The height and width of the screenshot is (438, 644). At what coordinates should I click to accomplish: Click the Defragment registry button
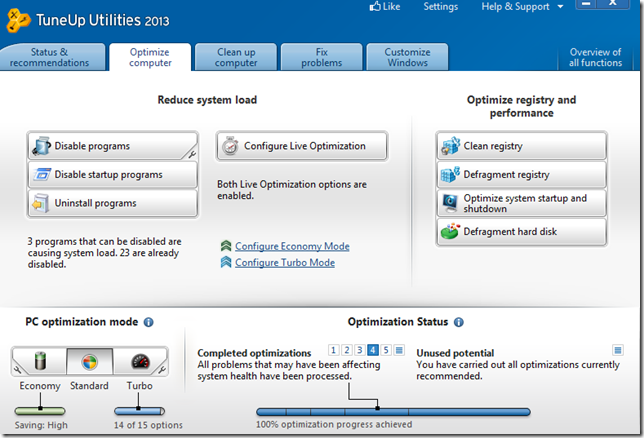point(521,175)
